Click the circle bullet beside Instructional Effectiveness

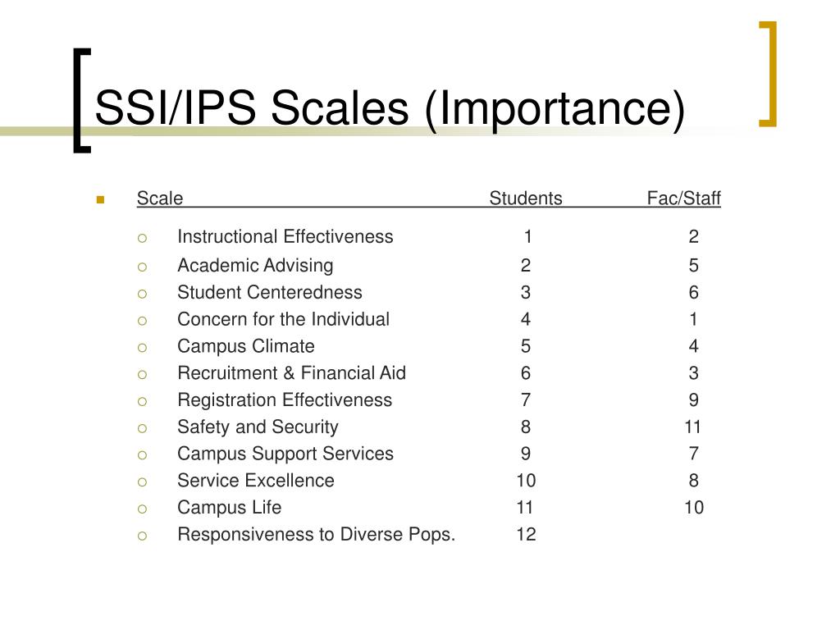click(142, 239)
